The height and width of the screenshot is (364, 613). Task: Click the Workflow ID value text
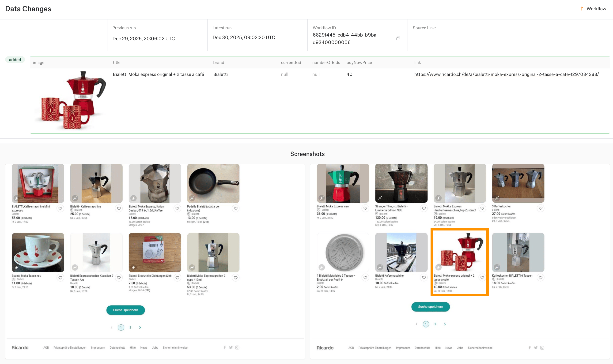345,38
